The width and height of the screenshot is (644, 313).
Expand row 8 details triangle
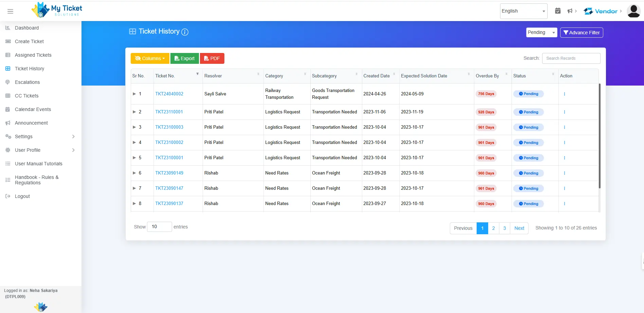[x=134, y=204]
